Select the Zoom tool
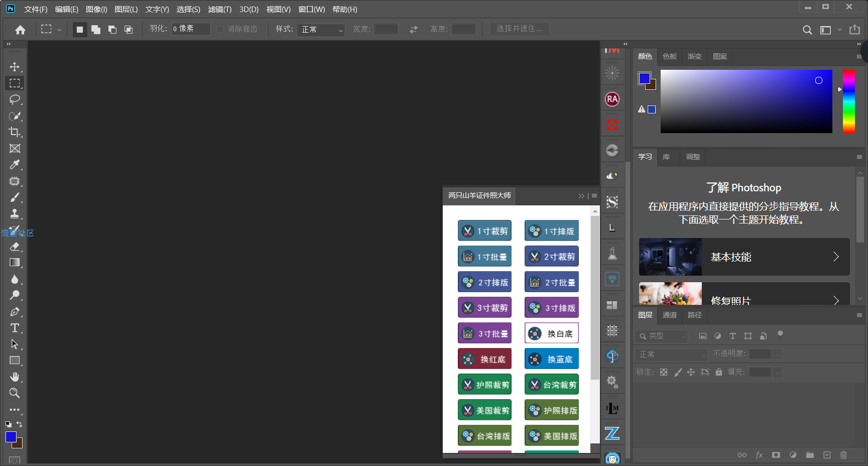This screenshot has height=466, width=868. (x=15, y=393)
